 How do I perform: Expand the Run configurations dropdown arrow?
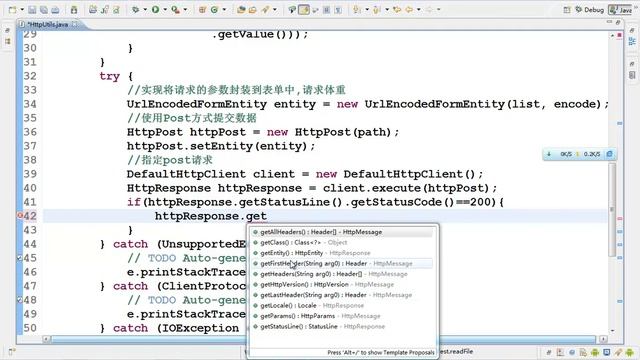[x=165, y=9]
